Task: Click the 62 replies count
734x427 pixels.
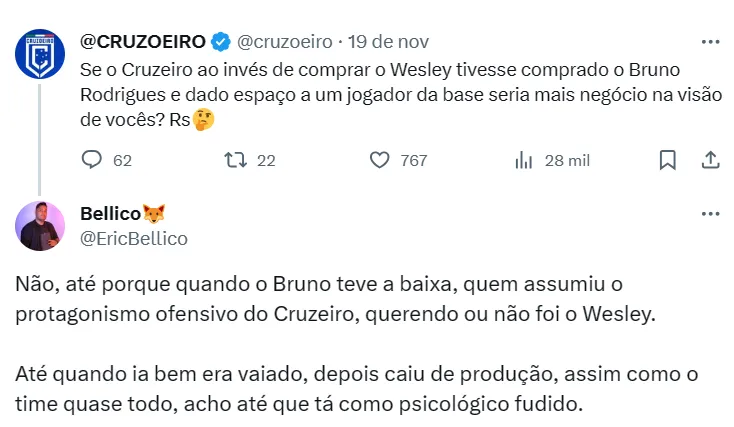Action: pyautogui.click(x=122, y=160)
